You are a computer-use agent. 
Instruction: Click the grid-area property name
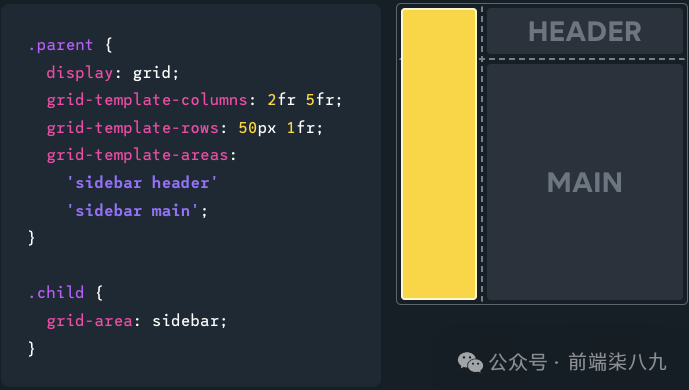point(90,321)
